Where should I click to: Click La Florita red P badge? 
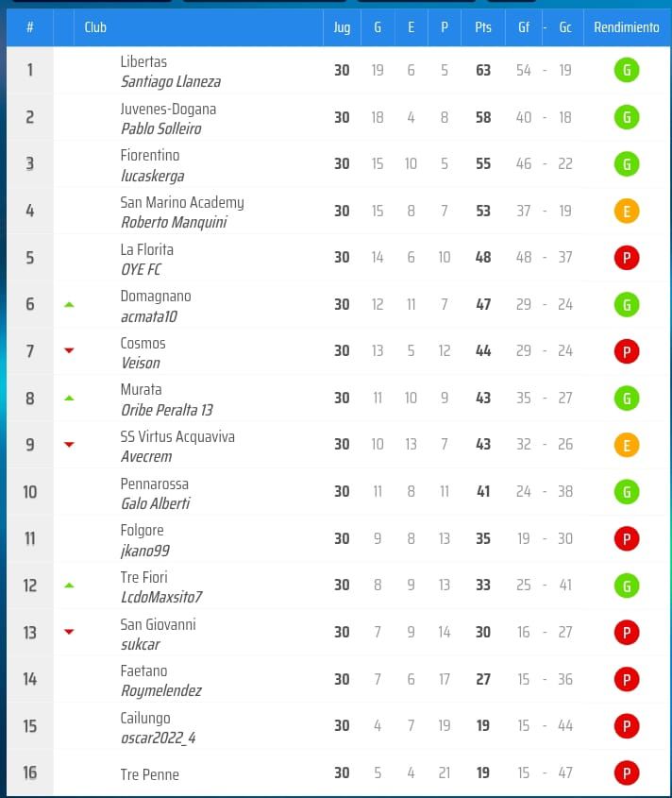pyautogui.click(x=626, y=258)
